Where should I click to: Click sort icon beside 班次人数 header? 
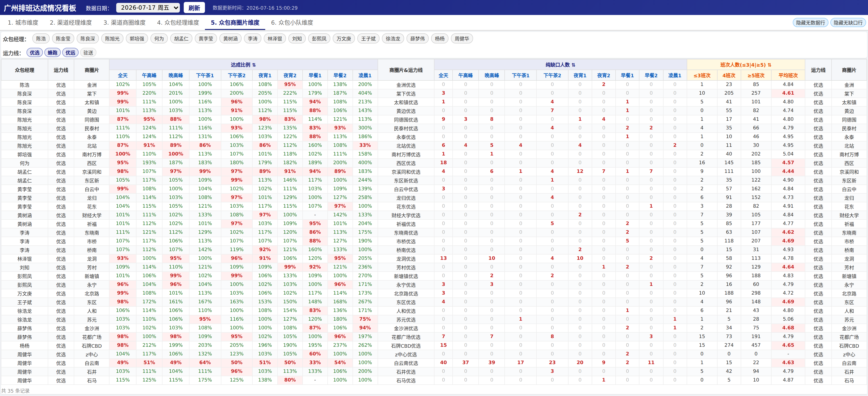(x=769, y=65)
